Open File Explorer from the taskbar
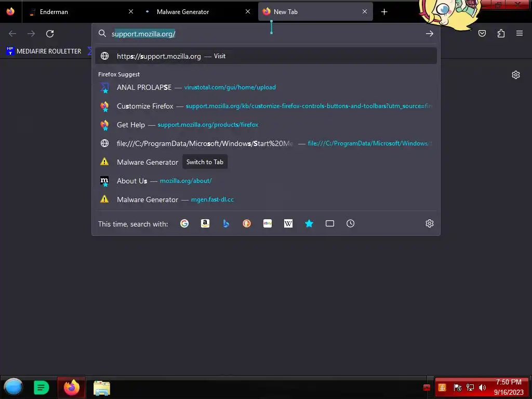 (x=102, y=388)
